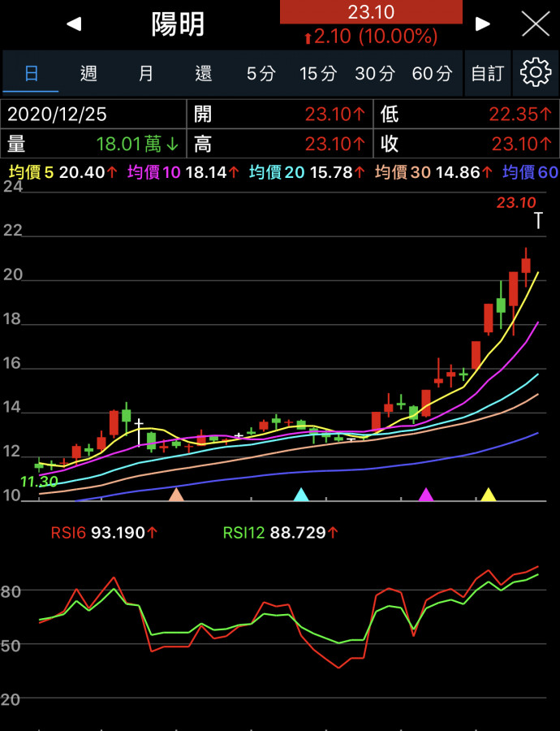
Task: Switch to 月 monthly chart tab
Action: pyautogui.click(x=146, y=74)
